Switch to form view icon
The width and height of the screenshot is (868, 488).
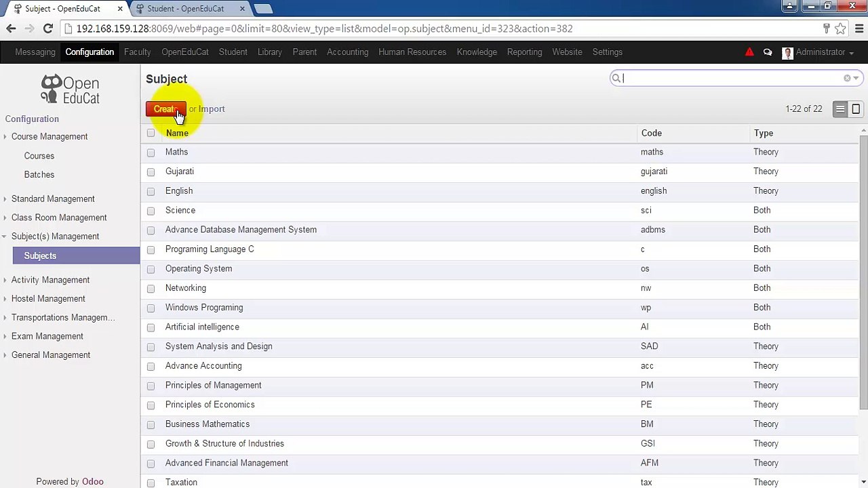(856, 109)
